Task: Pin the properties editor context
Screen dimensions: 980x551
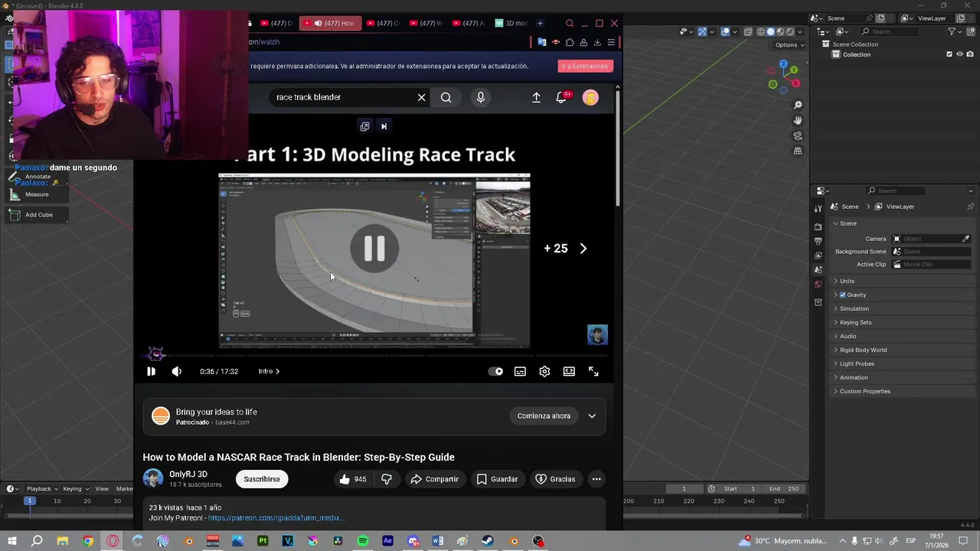Action: click(x=971, y=207)
